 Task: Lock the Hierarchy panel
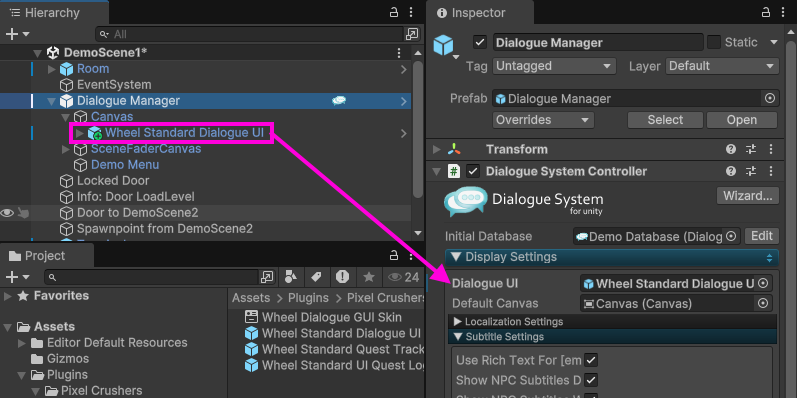[393, 12]
